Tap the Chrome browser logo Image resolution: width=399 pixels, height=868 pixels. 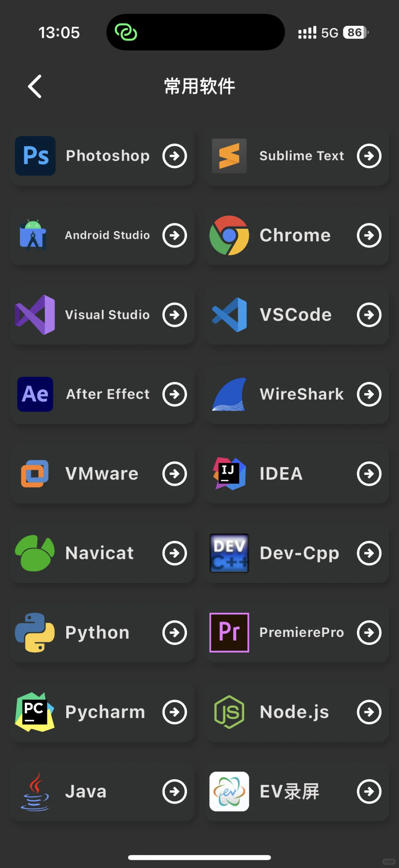pyautogui.click(x=229, y=235)
